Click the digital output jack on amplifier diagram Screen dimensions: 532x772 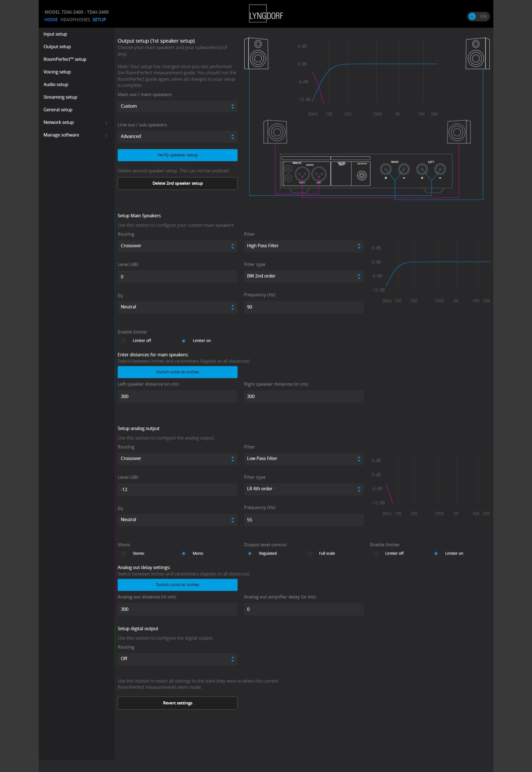[362, 175]
